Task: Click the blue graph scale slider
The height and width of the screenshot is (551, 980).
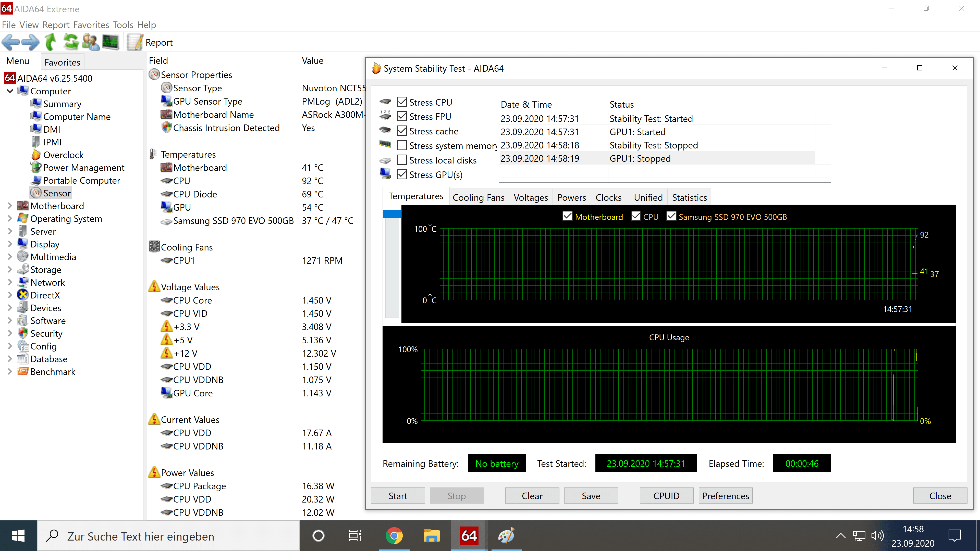Action: tap(391, 214)
